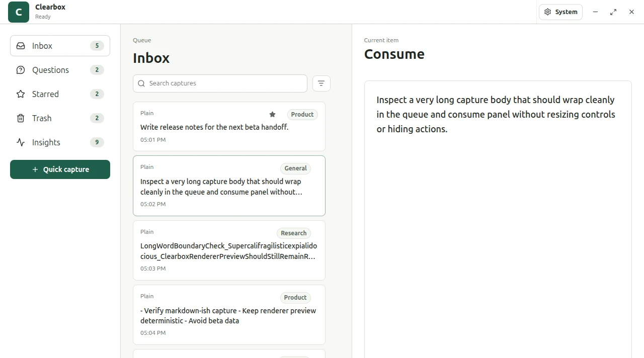Click the Starred count badge 2

pos(97,94)
